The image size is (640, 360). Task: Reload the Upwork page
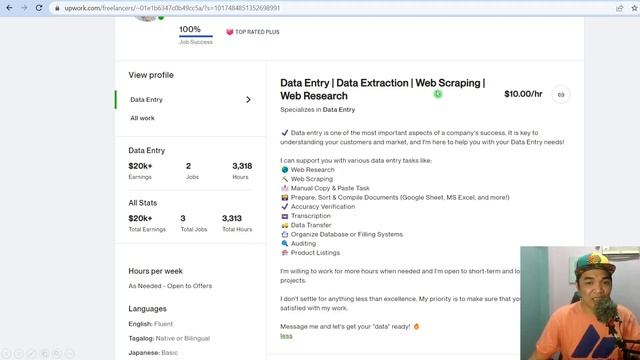coord(39,8)
